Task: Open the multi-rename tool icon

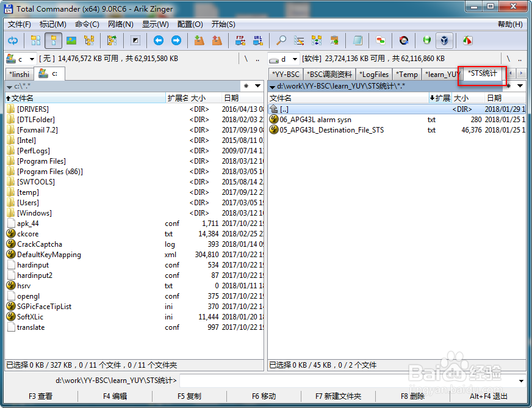Action: coord(299,41)
